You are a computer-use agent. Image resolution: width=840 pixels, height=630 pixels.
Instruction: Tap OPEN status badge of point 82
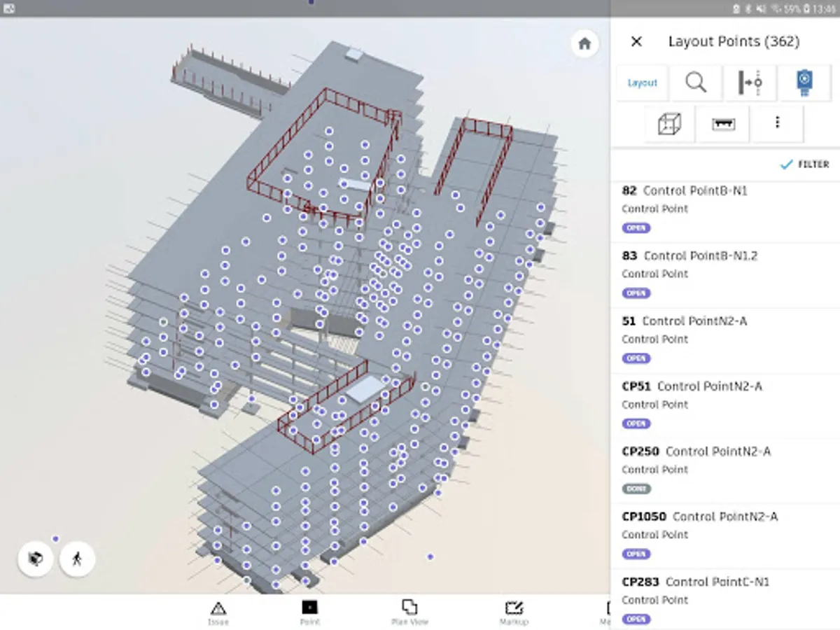[x=636, y=228]
